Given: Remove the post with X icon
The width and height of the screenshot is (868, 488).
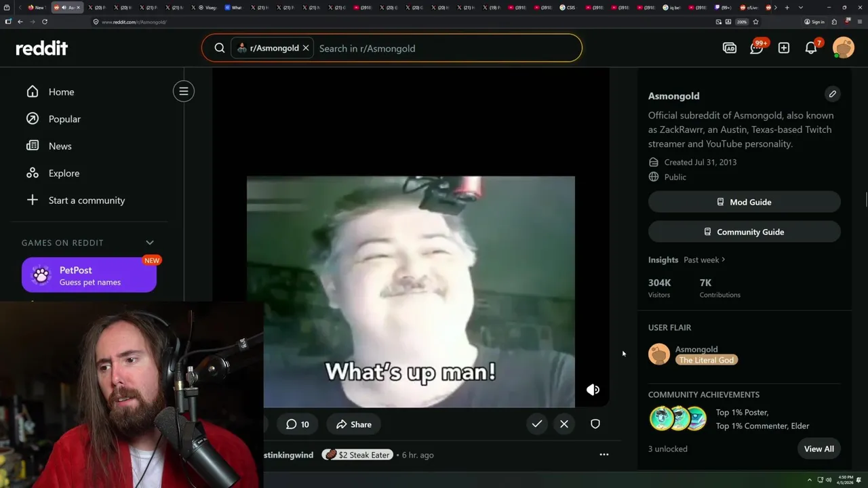Looking at the screenshot, I should [x=564, y=424].
